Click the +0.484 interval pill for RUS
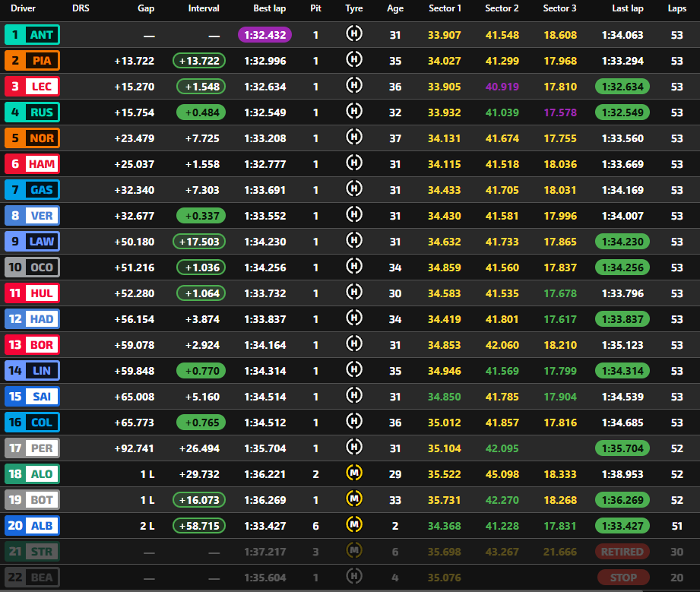700x592 pixels. [201, 112]
